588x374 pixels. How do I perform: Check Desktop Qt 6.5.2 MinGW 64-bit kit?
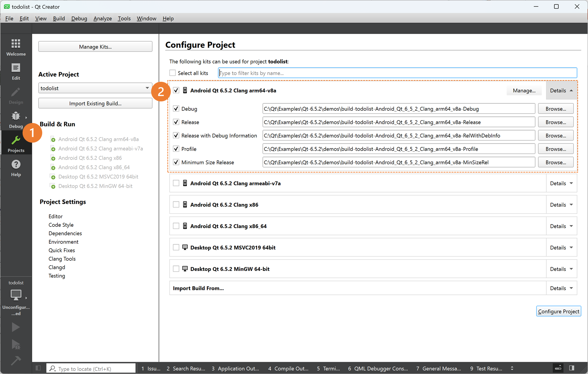click(x=176, y=269)
